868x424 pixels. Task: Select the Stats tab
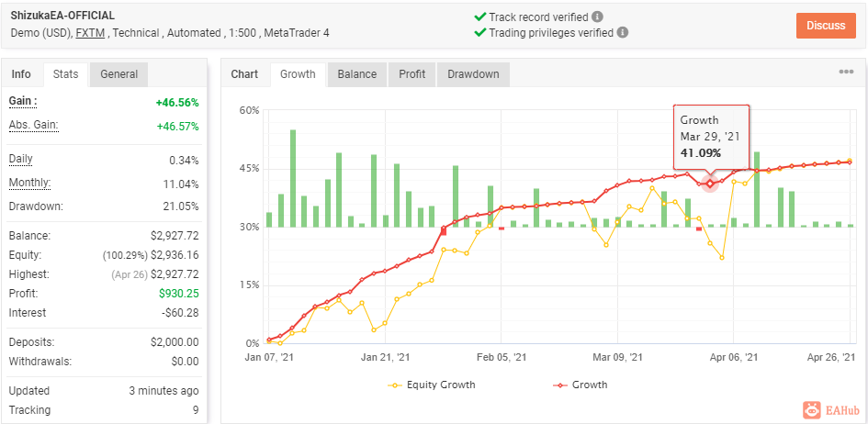point(66,74)
